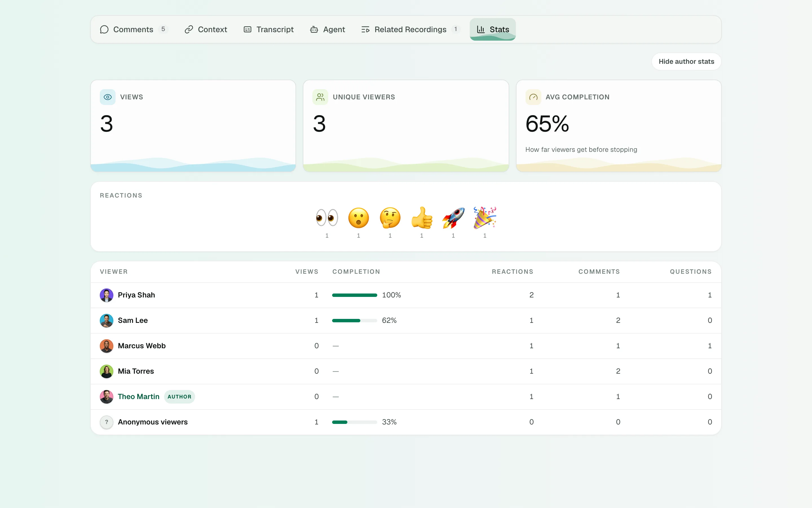Click Mia Torres's avatar
Viewport: 812px width, 508px height.
106,371
